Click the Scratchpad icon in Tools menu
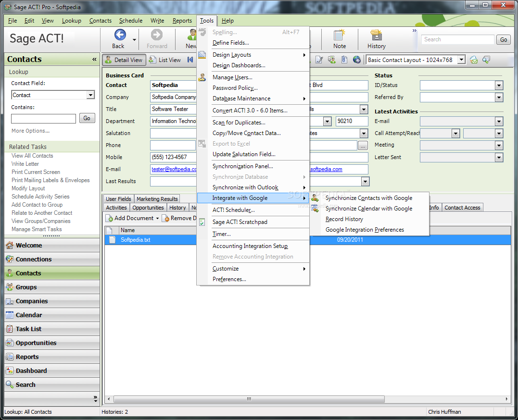Screen dimensions: 518x420 click(202, 222)
